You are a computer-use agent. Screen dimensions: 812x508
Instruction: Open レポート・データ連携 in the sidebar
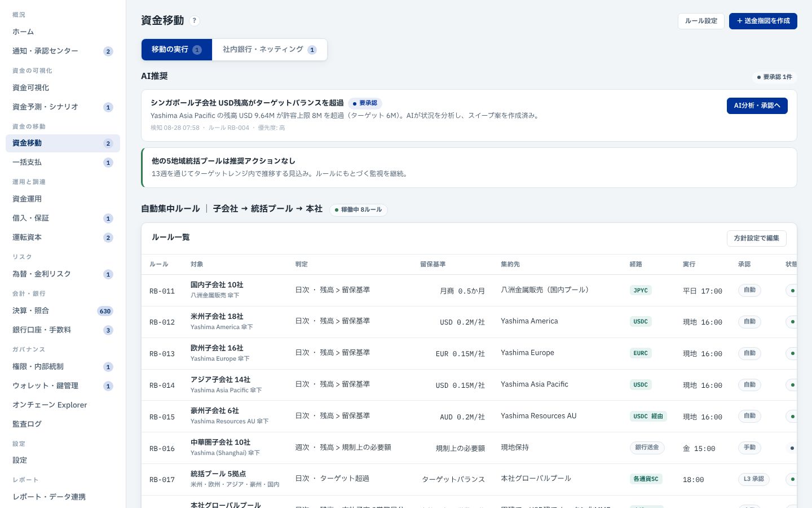(63, 497)
